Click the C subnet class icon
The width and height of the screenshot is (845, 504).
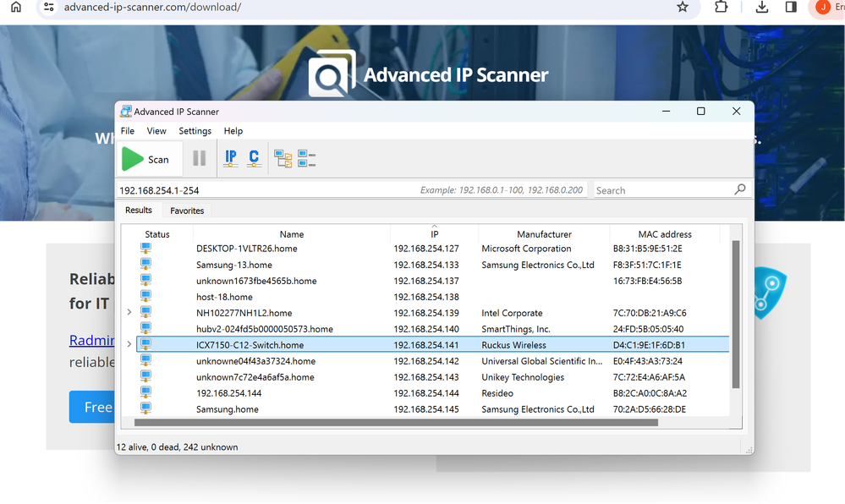coord(254,157)
